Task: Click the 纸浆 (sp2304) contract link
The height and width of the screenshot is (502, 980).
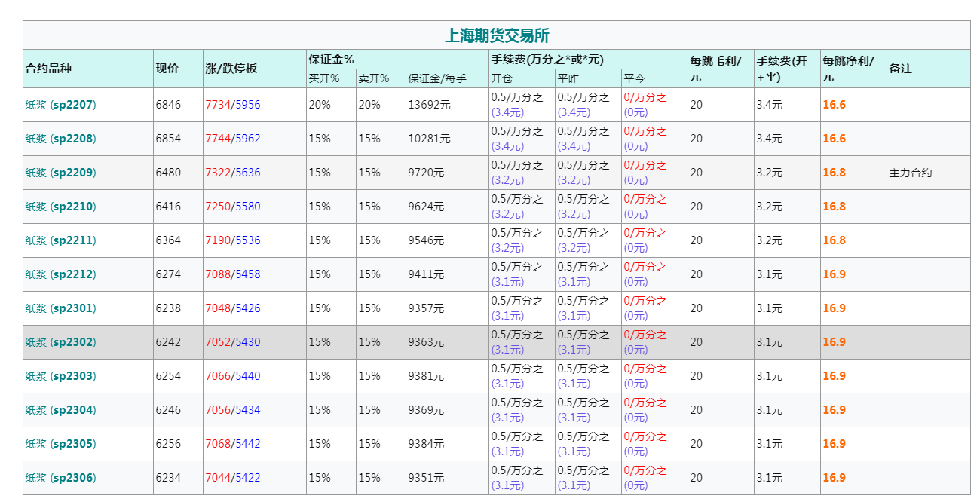Action: [x=61, y=410]
